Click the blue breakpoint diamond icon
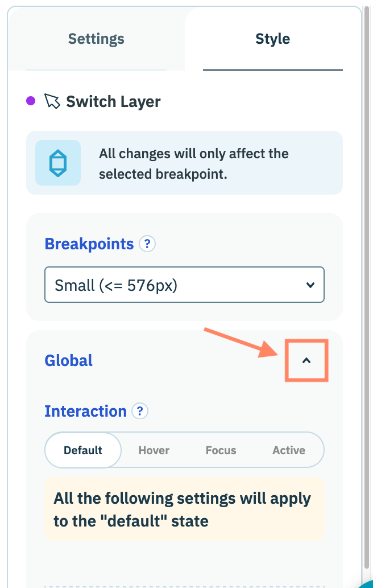The height and width of the screenshot is (588, 373). [x=58, y=163]
